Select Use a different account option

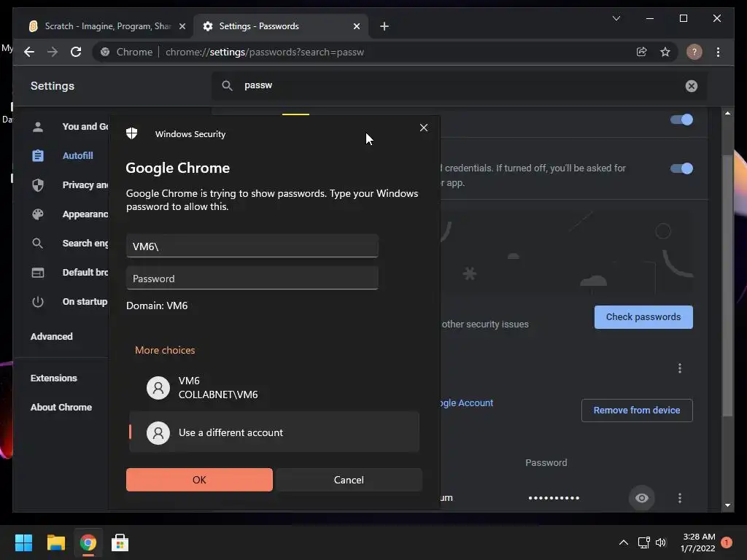274,432
